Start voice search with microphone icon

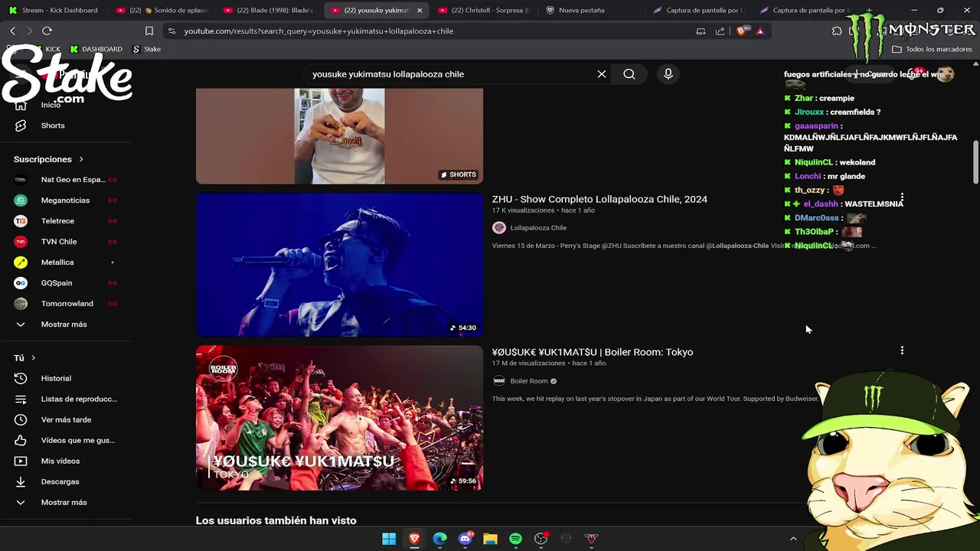click(668, 74)
